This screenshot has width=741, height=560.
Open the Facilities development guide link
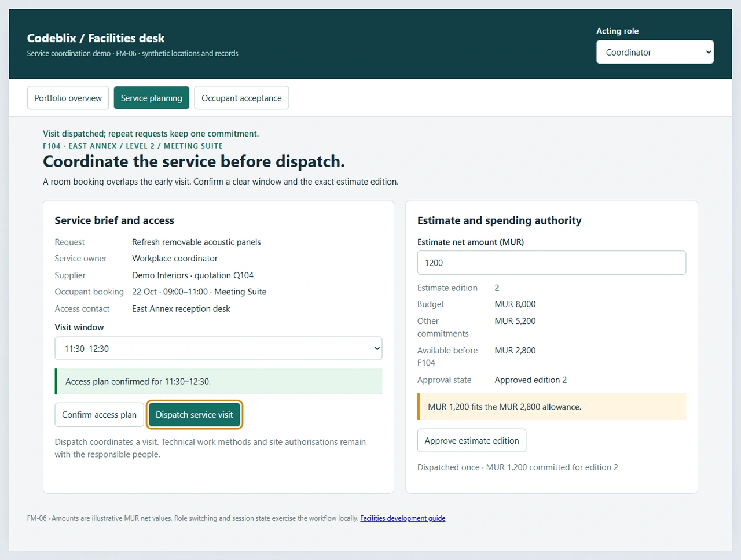(403, 518)
